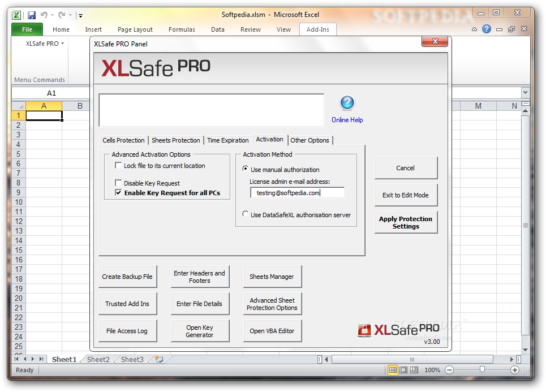This screenshot has height=392, width=546.
Task: Switch to the Other Options tab
Action: point(309,140)
